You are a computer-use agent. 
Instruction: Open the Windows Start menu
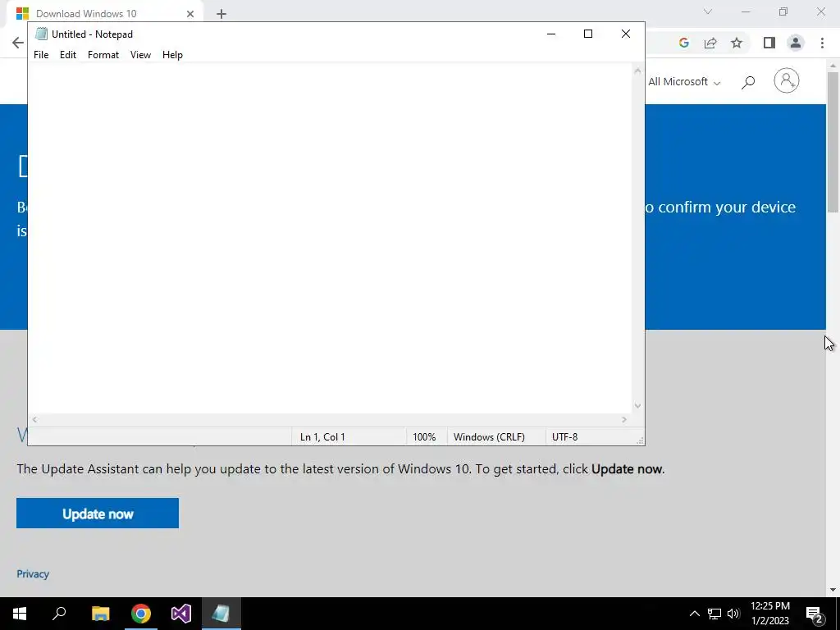[x=20, y=614]
